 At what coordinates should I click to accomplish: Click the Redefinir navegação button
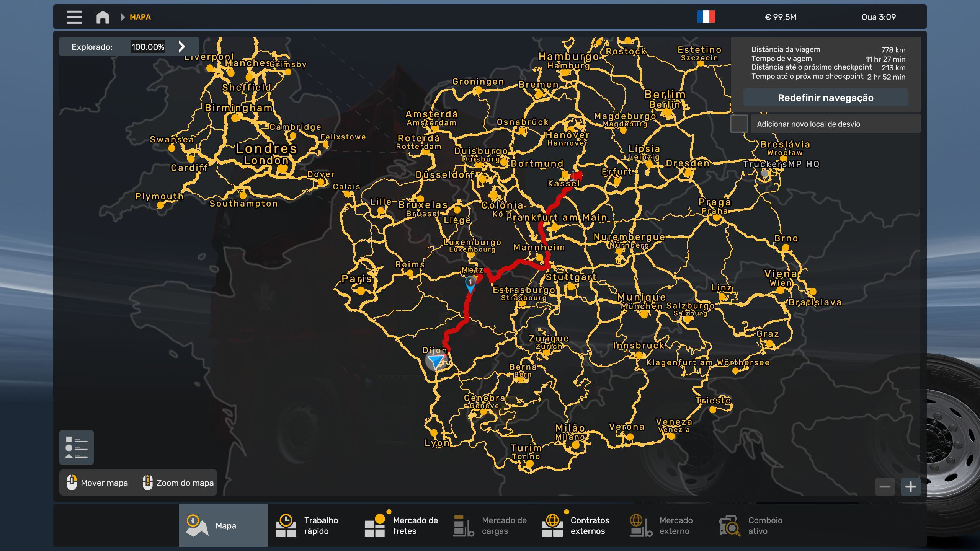tap(825, 98)
